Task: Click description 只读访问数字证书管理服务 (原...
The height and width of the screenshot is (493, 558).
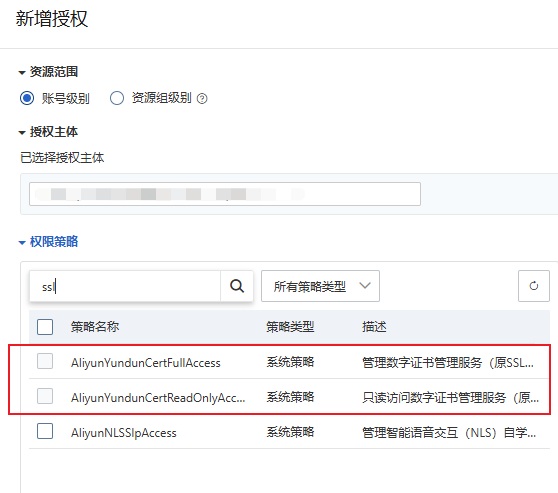Action: (x=451, y=397)
